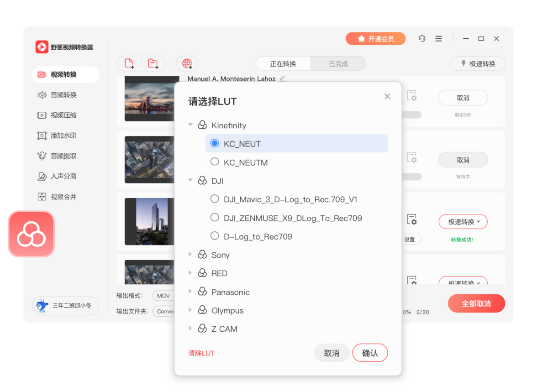Click the add folder icon
Screen dimensions: 548x392
[x=153, y=64]
